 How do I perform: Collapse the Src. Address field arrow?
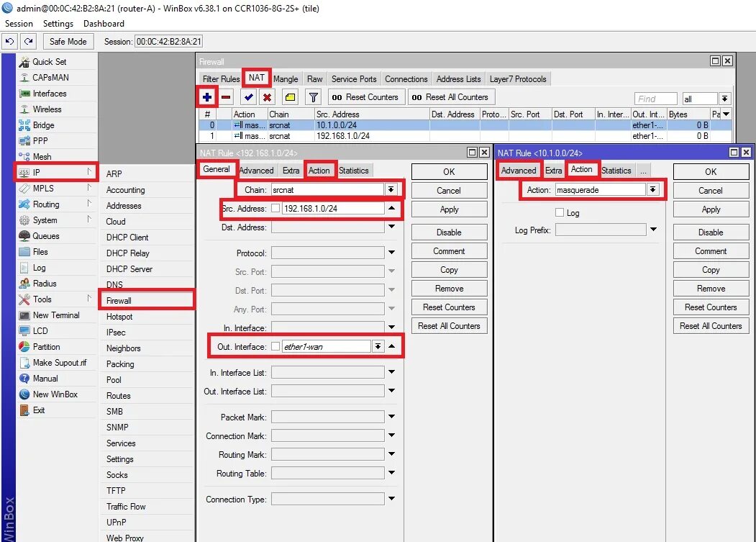click(x=391, y=208)
